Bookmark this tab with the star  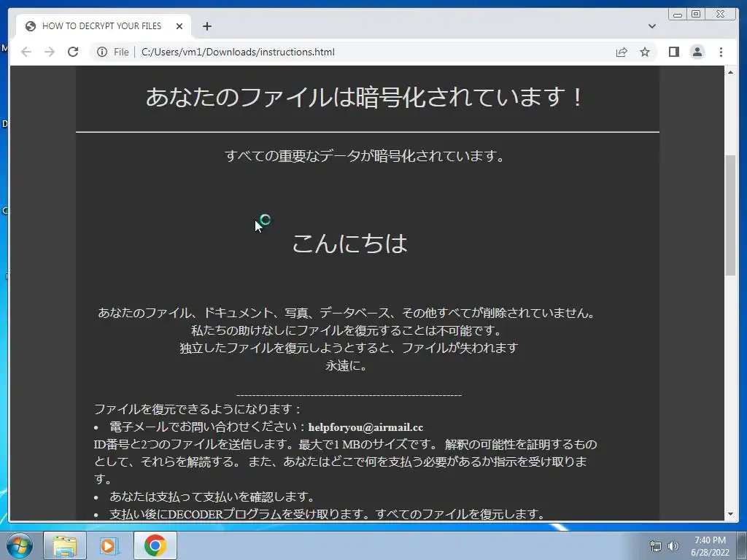[x=645, y=52]
